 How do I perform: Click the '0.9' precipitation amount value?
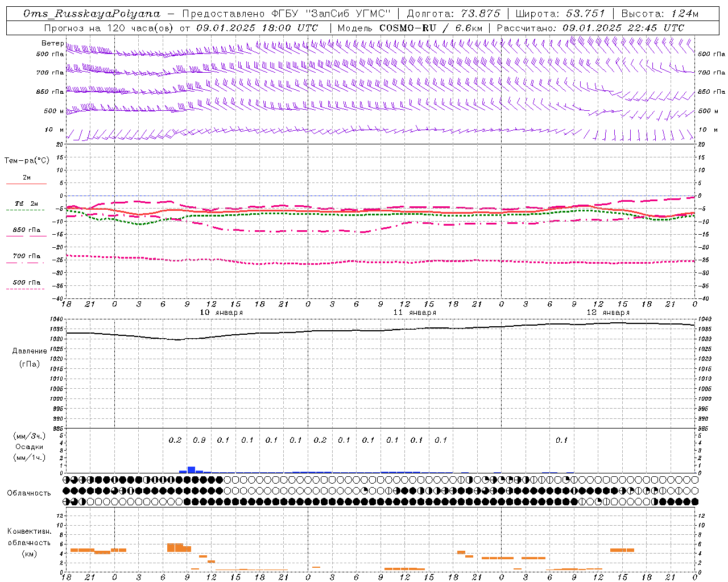(199, 440)
